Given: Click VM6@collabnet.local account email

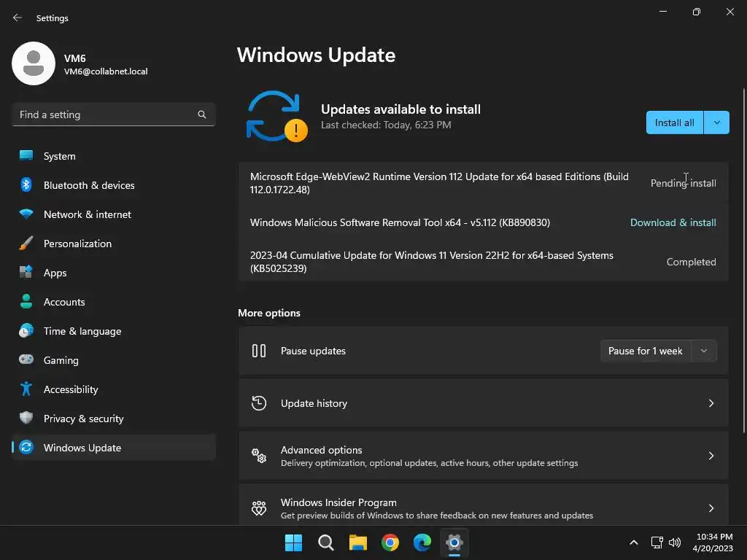Looking at the screenshot, I should (106, 71).
